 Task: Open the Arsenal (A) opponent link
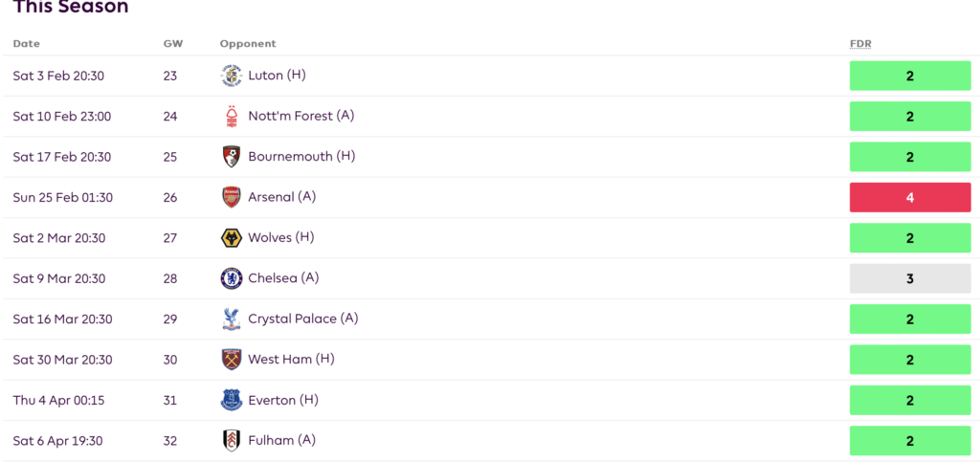pyautogui.click(x=281, y=197)
